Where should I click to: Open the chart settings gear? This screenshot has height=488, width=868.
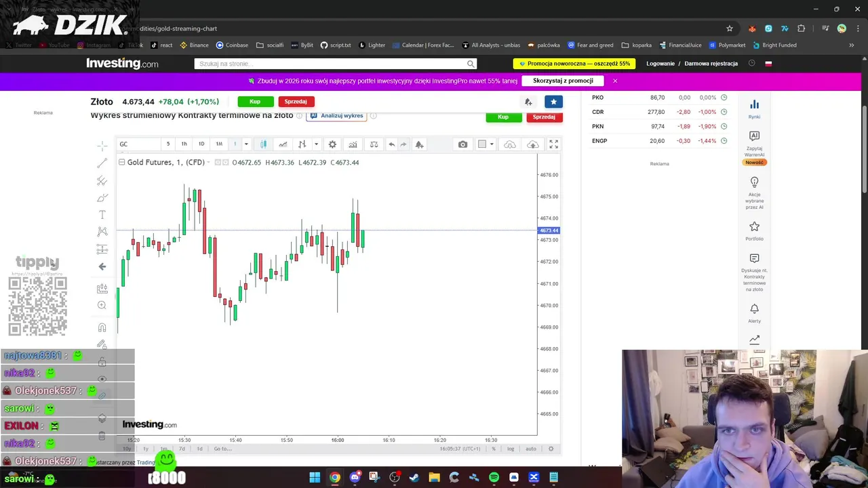coord(332,144)
